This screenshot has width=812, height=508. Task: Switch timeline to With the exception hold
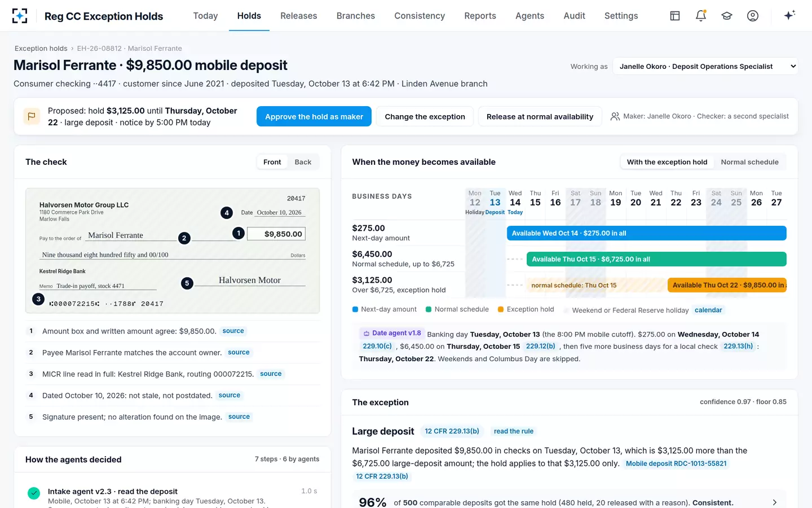coord(667,162)
